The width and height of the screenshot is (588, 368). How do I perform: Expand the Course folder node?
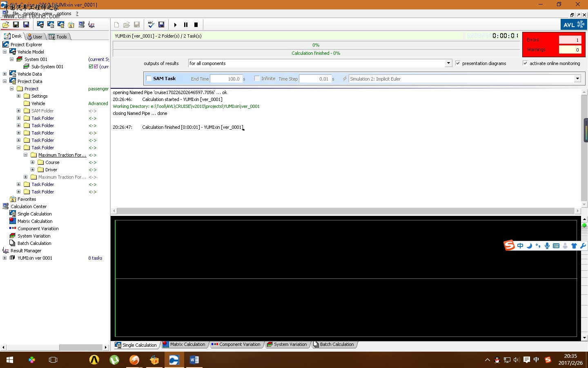point(32,162)
